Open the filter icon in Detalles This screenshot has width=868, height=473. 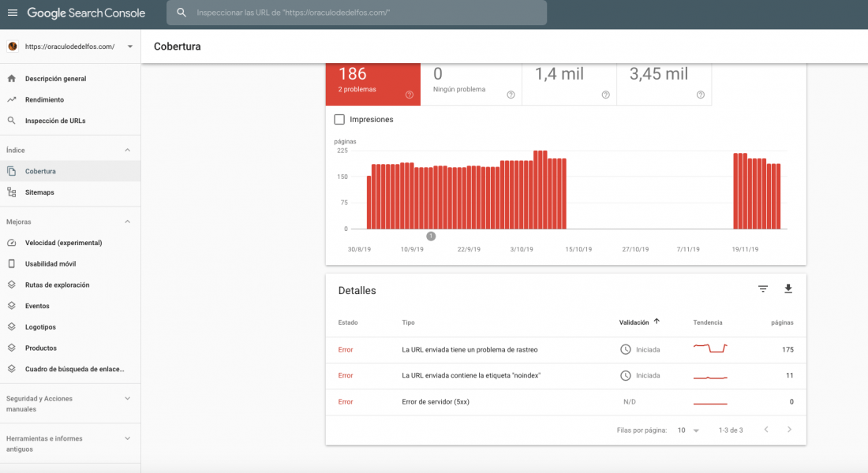pos(763,289)
